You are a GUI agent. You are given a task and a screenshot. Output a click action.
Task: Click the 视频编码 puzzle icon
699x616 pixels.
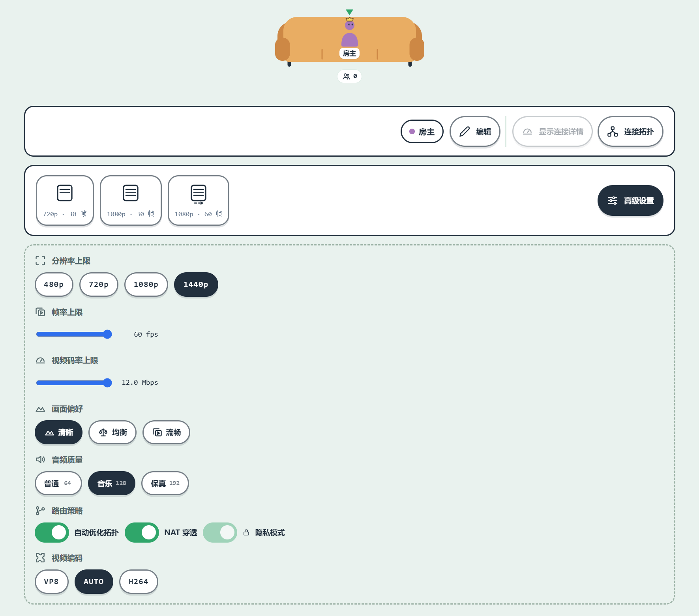40,558
